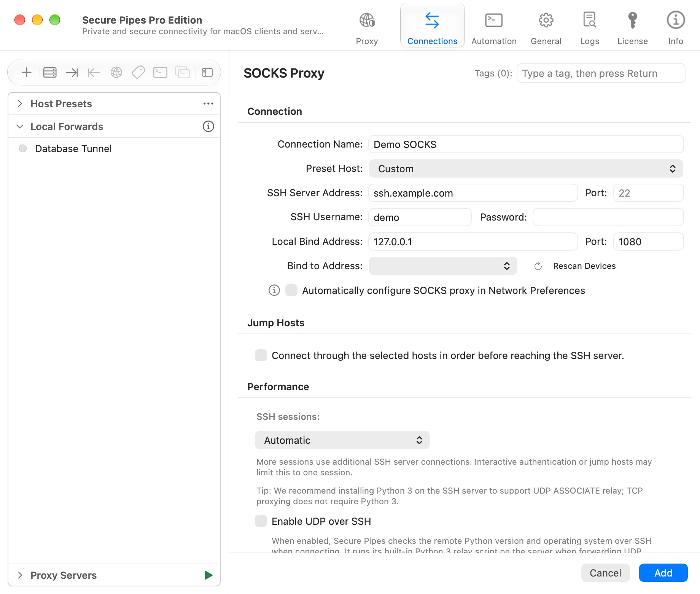Select the Connections tab
This screenshot has width=700, height=594.
(x=433, y=25)
